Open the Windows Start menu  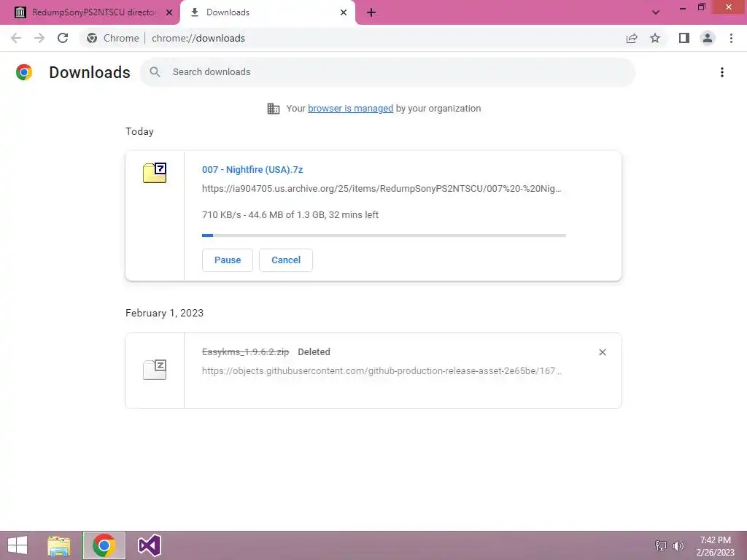coord(18,545)
